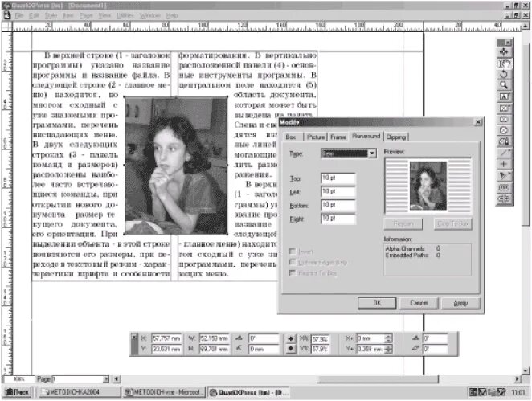Image resolution: width=532 pixels, height=401 pixels.
Task: Click the QuarkXPress title bar icon
Action: pos(6,6)
